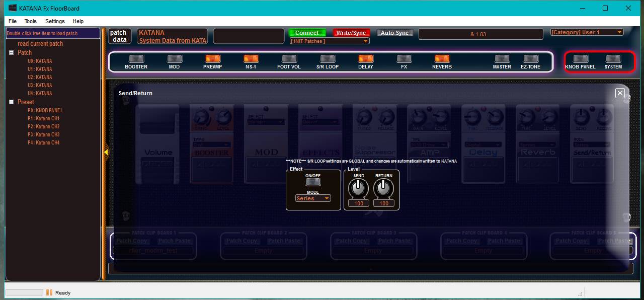Image resolution: width=644 pixels, height=300 pixels.
Task: Select preset P0: KNOB PANEL
Action: (45, 110)
